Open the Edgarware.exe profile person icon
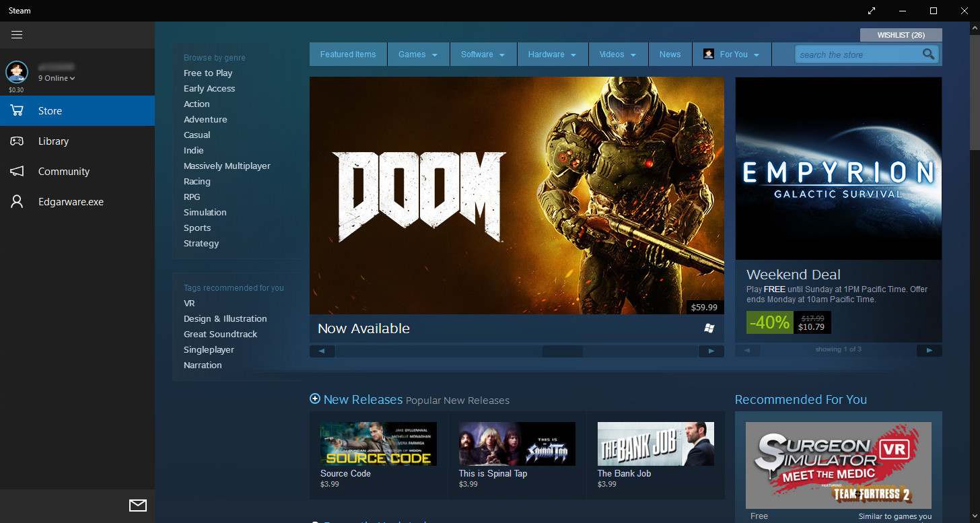 click(x=17, y=202)
